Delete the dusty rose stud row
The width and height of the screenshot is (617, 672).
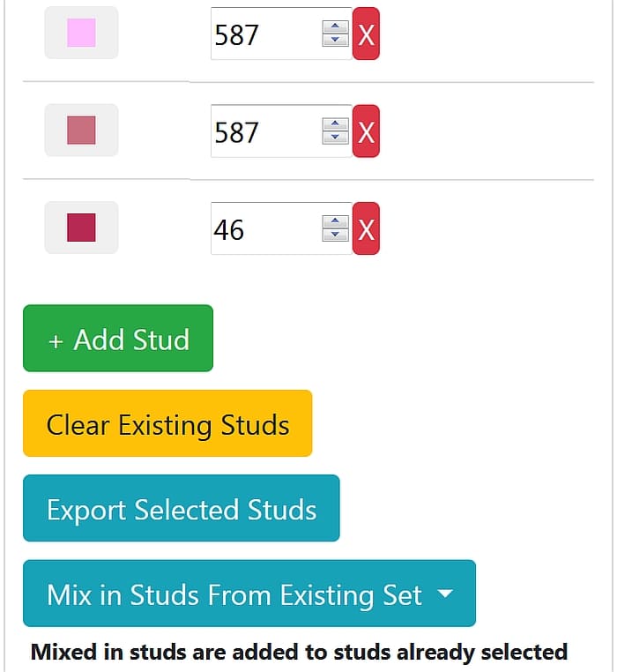(x=366, y=131)
